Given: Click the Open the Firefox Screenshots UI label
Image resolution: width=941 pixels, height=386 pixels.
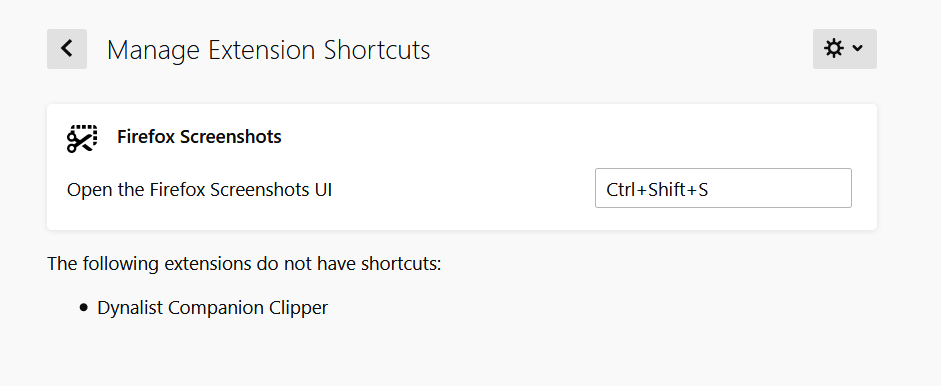Looking at the screenshot, I should [199, 190].
